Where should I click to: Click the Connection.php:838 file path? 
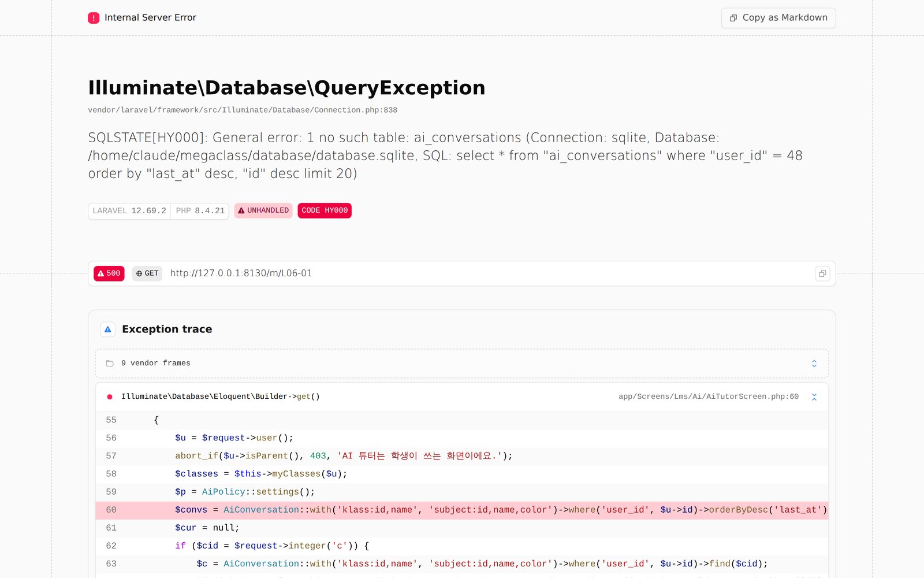pyautogui.click(x=243, y=110)
